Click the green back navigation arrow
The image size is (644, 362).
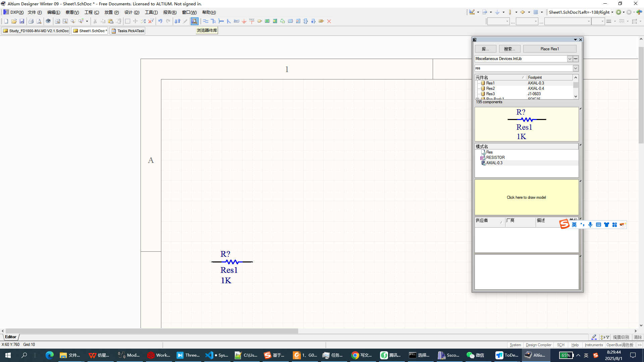pyautogui.click(x=619, y=12)
